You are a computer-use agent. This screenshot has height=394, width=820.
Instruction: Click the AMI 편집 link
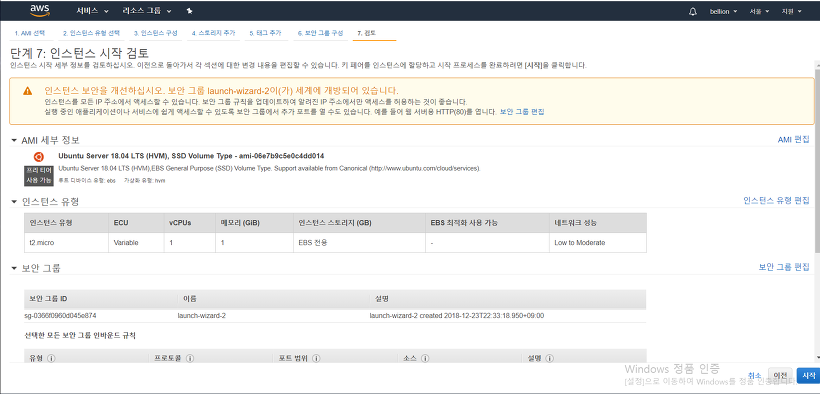pyautogui.click(x=793, y=140)
